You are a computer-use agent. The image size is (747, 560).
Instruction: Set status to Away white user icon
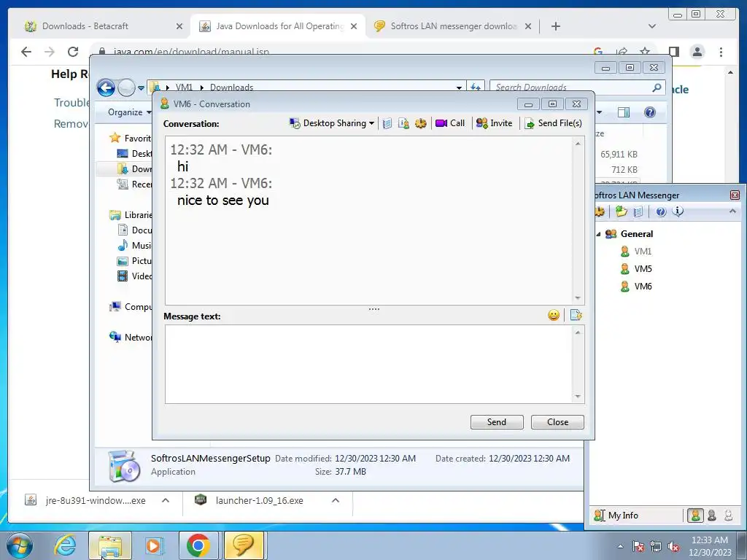tap(729, 516)
